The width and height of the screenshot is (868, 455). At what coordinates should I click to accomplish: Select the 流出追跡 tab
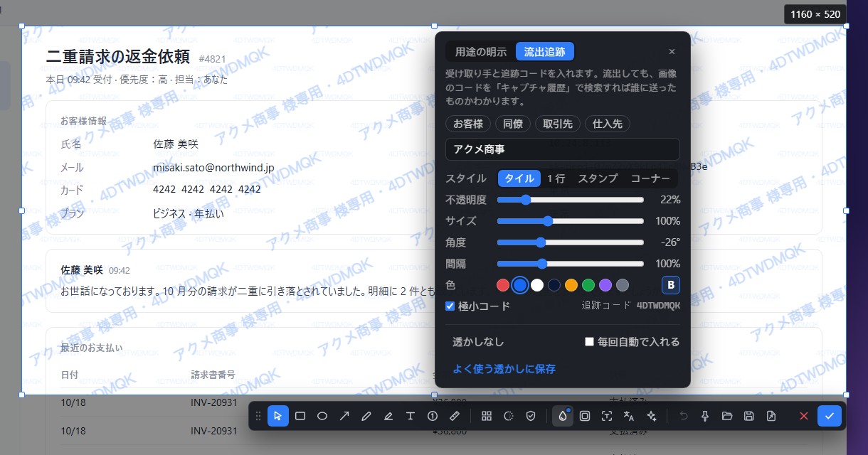click(x=545, y=52)
